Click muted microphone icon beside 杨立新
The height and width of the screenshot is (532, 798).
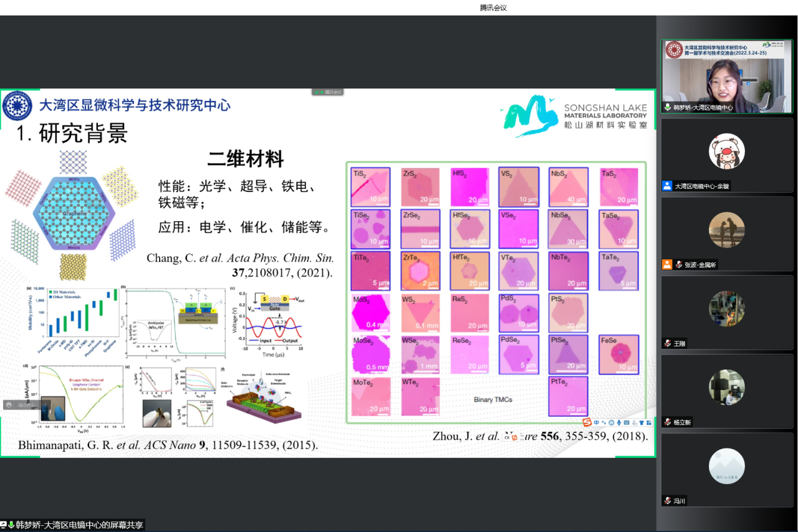tap(666, 422)
